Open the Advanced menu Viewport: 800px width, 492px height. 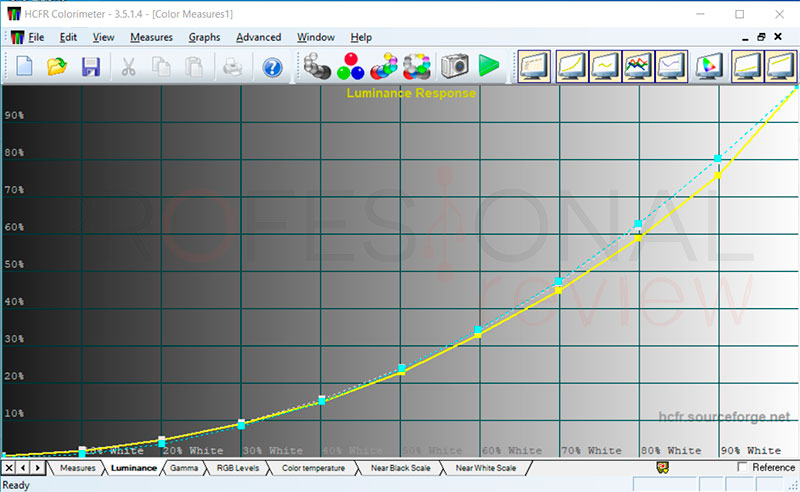coord(258,37)
